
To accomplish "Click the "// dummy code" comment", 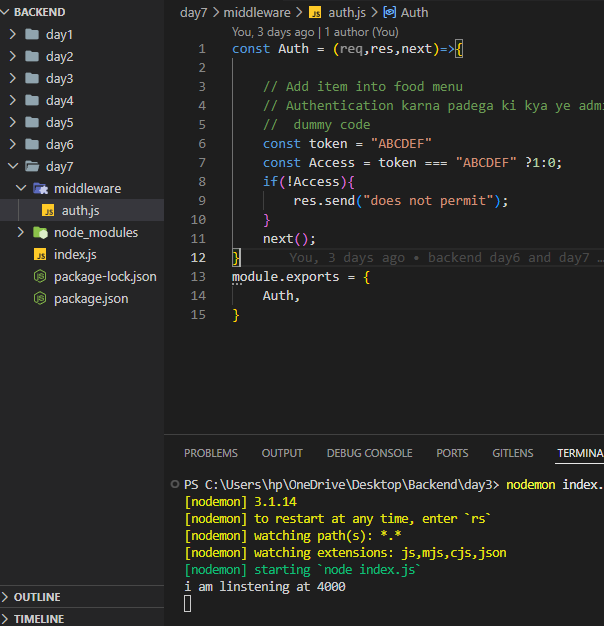I will point(317,125).
